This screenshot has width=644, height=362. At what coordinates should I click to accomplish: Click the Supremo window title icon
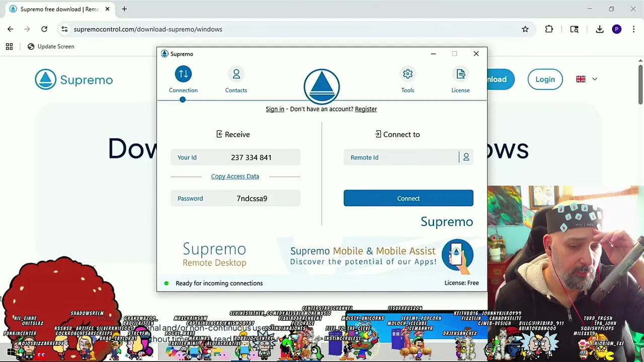coord(165,54)
